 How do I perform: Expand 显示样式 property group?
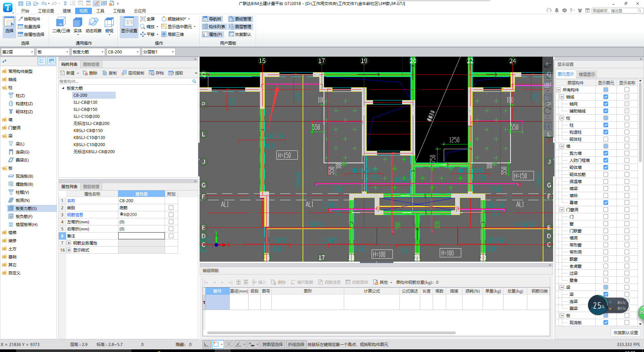[69, 250]
